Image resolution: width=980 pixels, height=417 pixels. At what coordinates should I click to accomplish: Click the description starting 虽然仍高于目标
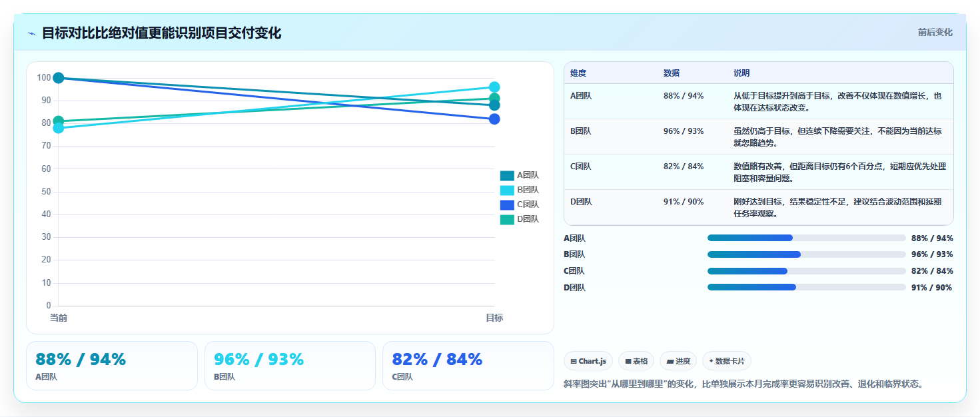coord(838,137)
